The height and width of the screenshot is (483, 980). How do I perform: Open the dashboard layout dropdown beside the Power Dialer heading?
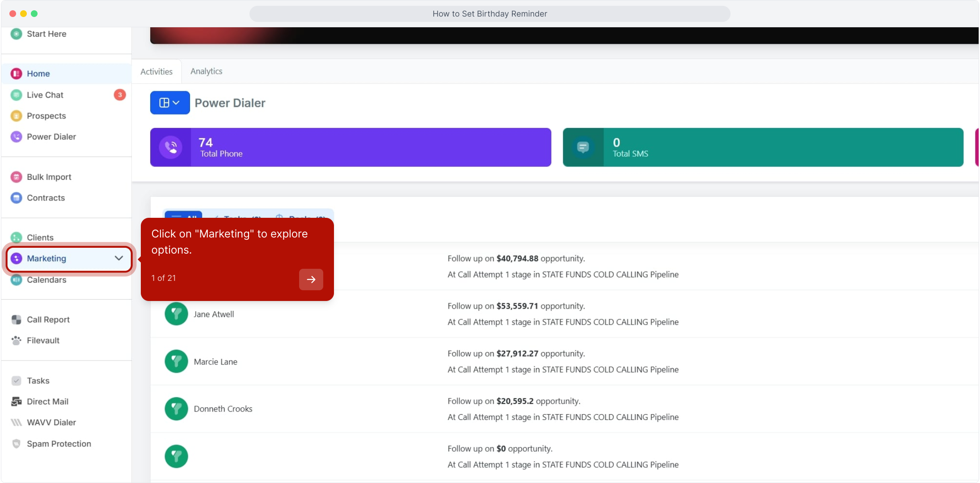coord(169,103)
